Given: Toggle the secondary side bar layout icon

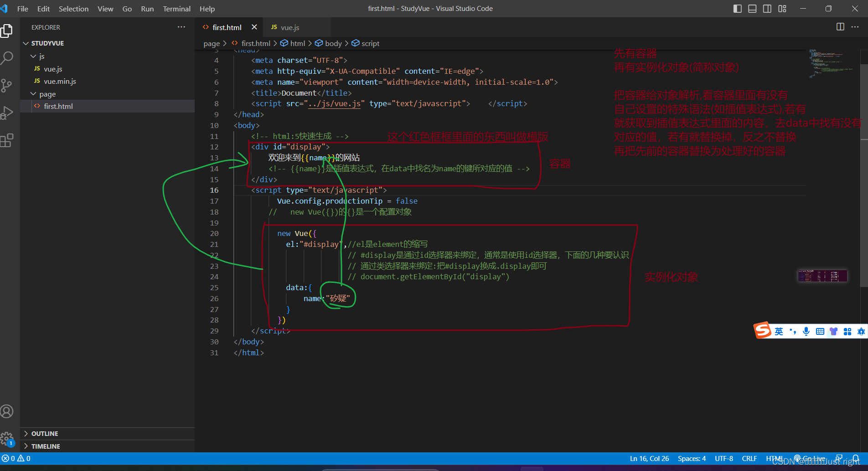Looking at the screenshot, I should pyautogui.click(x=767, y=9).
